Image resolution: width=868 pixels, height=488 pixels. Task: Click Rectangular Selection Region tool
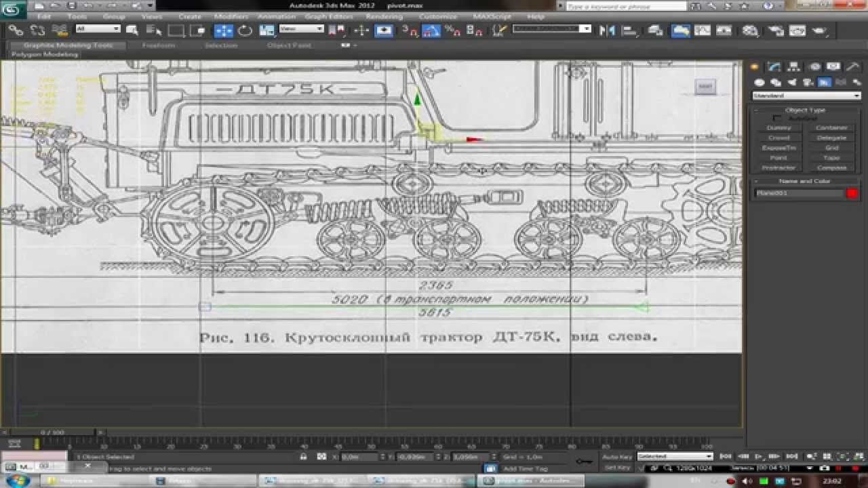176,30
